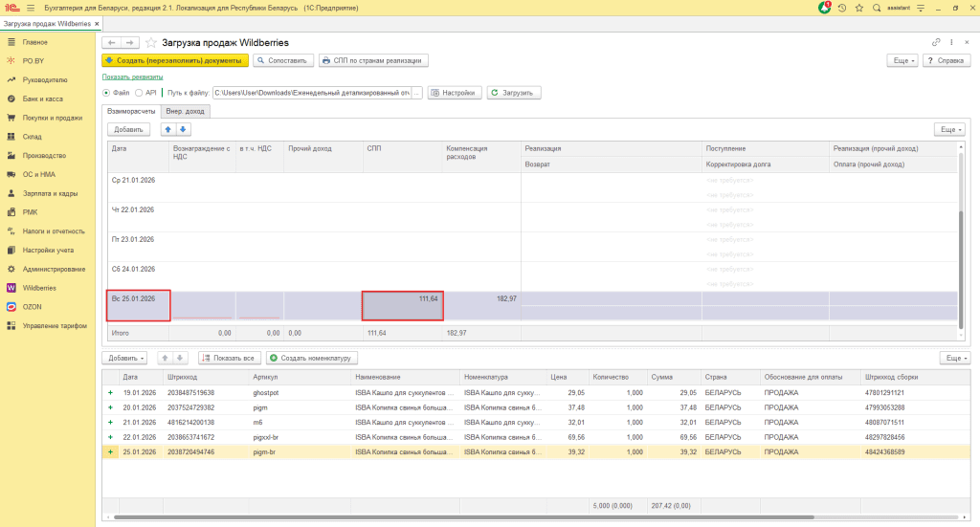The width and height of the screenshot is (980, 527).
Task: Move row down in upper table
Action: click(183, 129)
